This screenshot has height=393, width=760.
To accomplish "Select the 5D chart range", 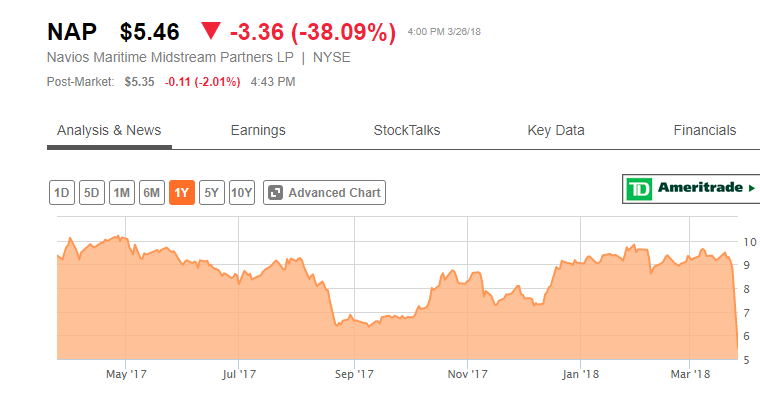I will click(x=92, y=193).
